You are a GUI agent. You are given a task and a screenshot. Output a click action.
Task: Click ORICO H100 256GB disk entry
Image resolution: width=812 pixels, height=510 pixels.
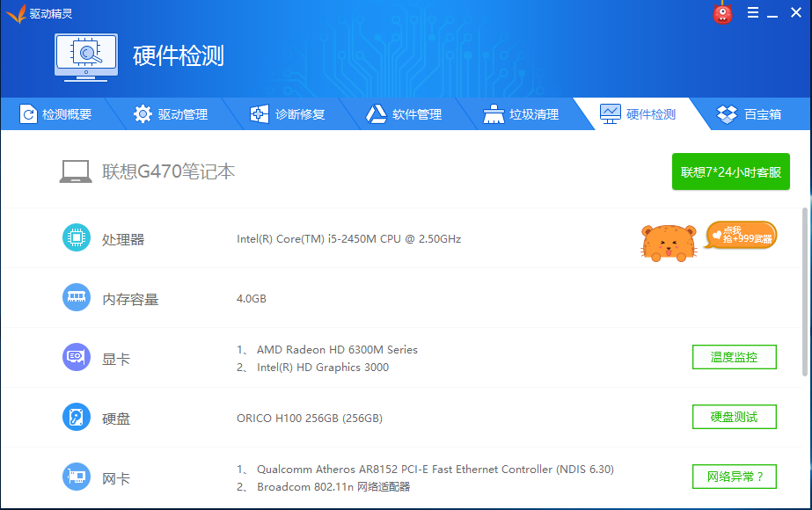tap(310, 418)
